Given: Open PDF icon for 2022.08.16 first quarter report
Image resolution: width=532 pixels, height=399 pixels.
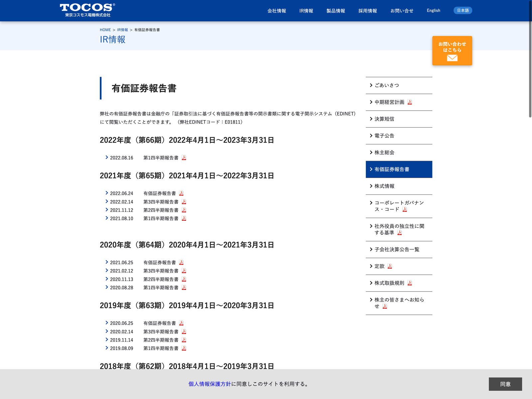Looking at the screenshot, I should [x=184, y=158].
